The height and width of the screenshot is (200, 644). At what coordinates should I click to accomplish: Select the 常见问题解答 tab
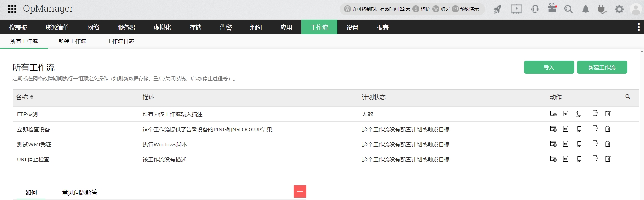point(80,192)
